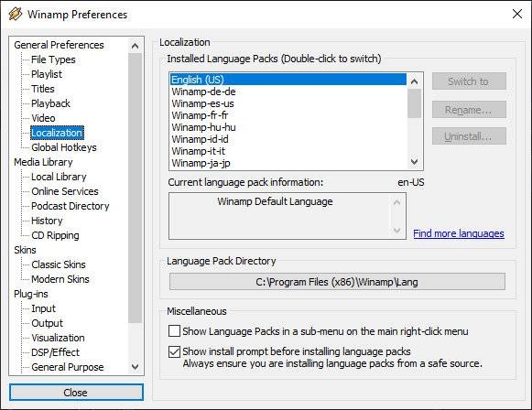Image resolution: width=532 pixels, height=410 pixels.
Task: Select Winamp-it-it language pack
Action: [x=288, y=151]
